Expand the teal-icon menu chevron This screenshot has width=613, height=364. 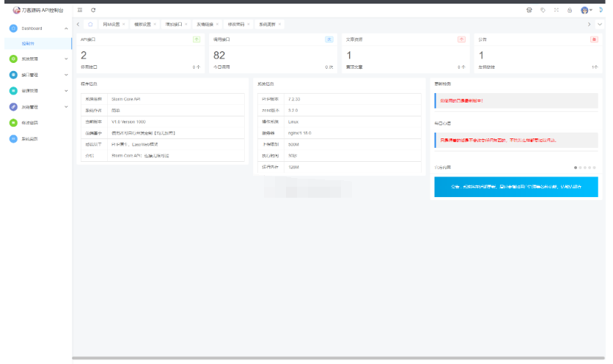coord(66,91)
